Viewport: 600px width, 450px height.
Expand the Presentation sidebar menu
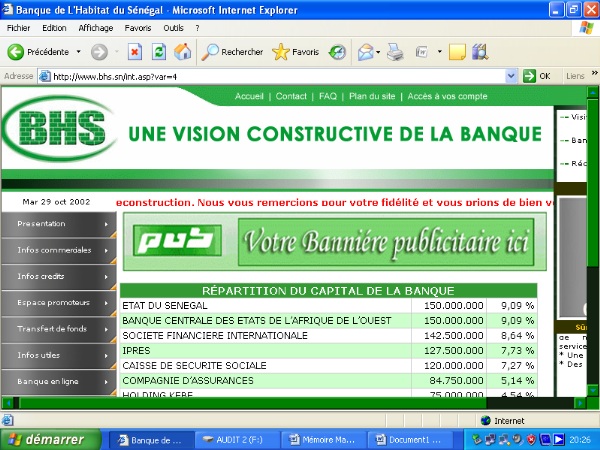pyautogui.click(x=59, y=224)
